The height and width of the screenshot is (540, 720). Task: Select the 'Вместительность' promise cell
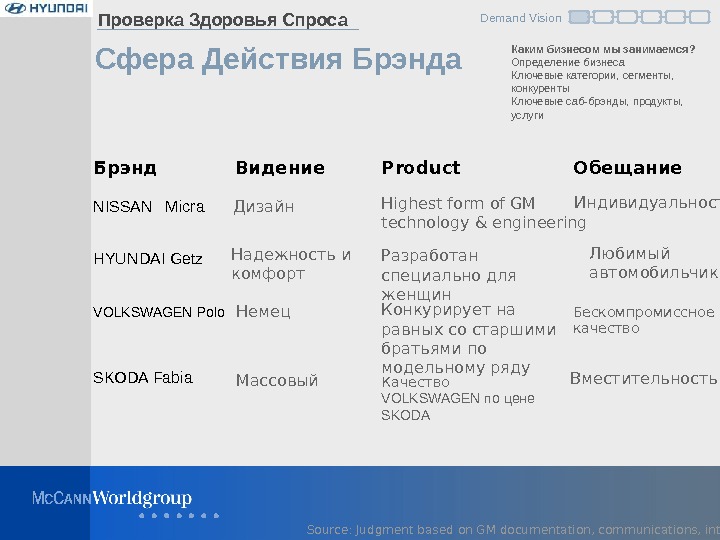pos(643,378)
